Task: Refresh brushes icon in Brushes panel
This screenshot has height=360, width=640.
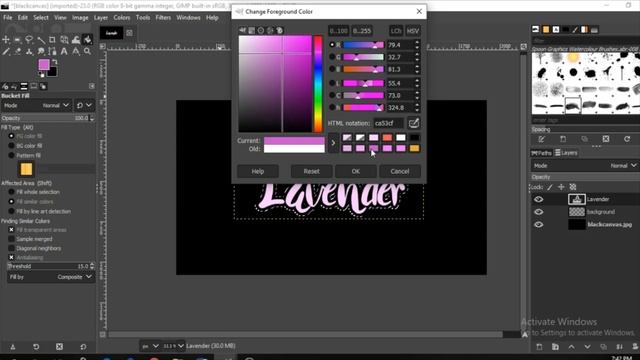Action: (627, 139)
